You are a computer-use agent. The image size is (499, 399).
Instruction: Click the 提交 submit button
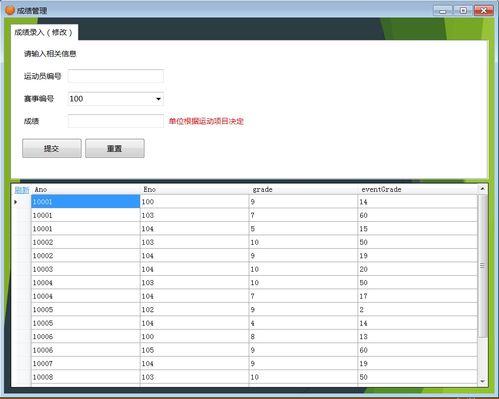tap(52, 148)
